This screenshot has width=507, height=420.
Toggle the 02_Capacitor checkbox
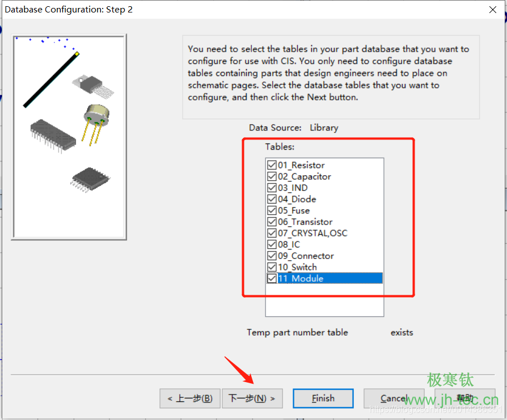pyautogui.click(x=272, y=177)
